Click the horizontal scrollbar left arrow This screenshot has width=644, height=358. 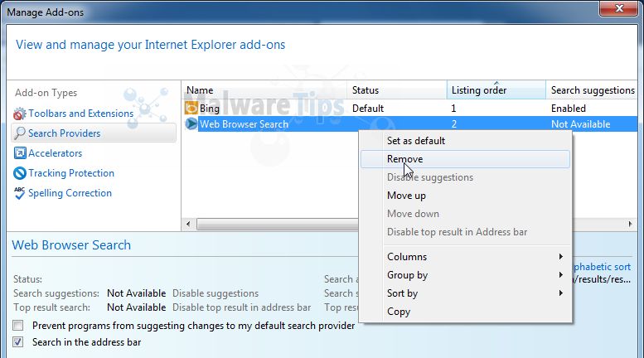[x=188, y=224]
